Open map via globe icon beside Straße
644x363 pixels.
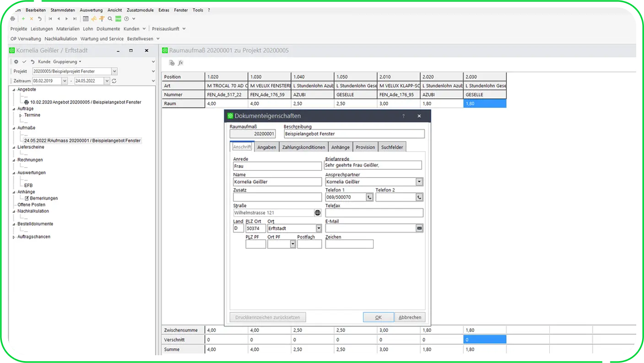point(318,213)
